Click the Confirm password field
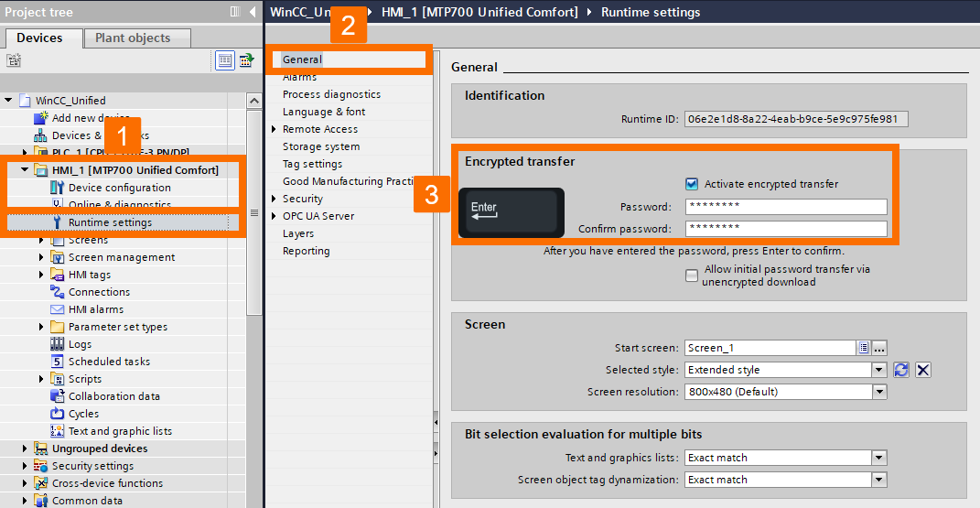The width and height of the screenshot is (980, 508). coord(786,229)
